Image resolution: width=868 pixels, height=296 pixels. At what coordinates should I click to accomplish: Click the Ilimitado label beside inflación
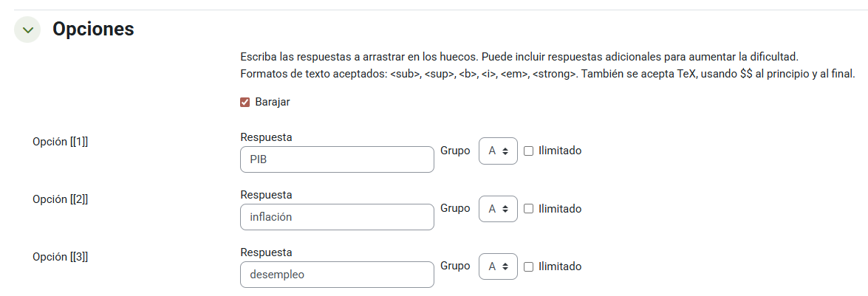[x=560, y=209]
